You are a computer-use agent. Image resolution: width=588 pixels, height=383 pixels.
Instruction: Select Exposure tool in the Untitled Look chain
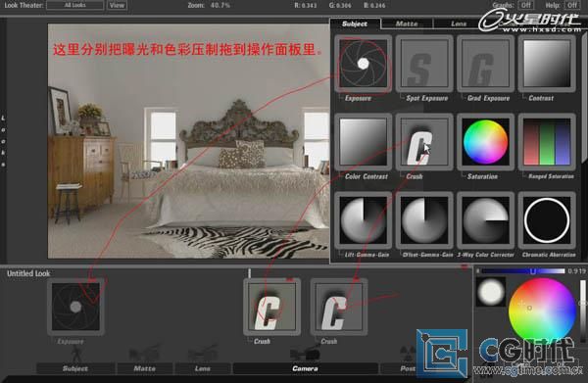[75, 307]
